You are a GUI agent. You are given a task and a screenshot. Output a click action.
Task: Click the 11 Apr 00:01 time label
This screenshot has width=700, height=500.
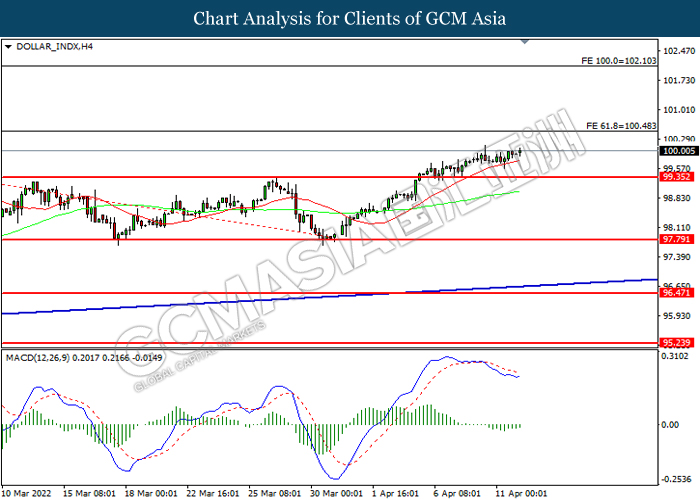coord(521,493)
